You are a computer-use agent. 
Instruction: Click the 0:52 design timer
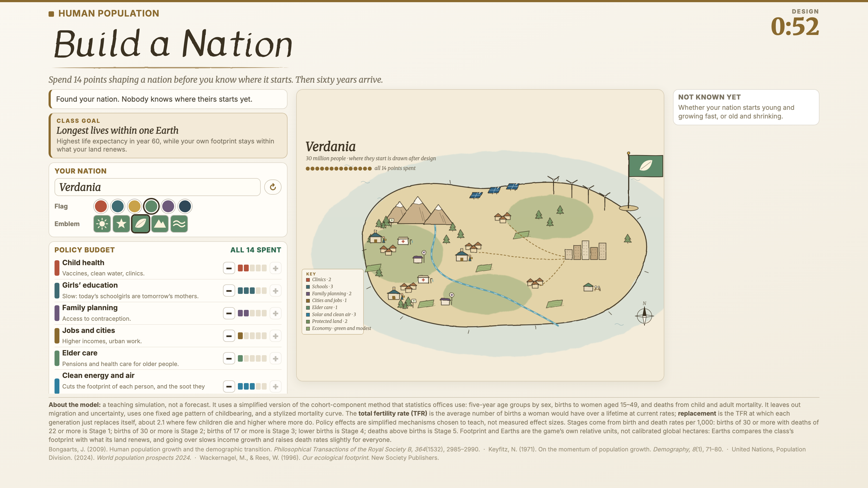tap(794, 27)
